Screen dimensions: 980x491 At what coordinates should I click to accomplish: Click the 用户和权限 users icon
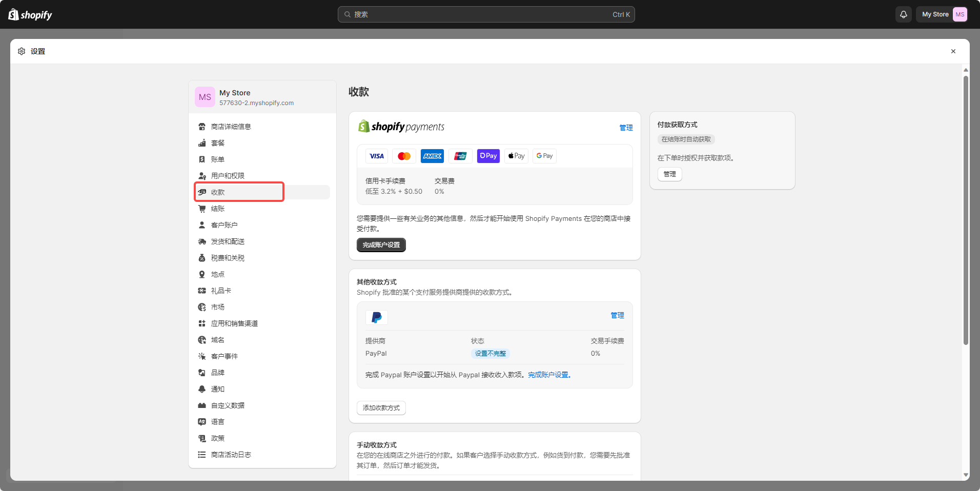[202, 176]
